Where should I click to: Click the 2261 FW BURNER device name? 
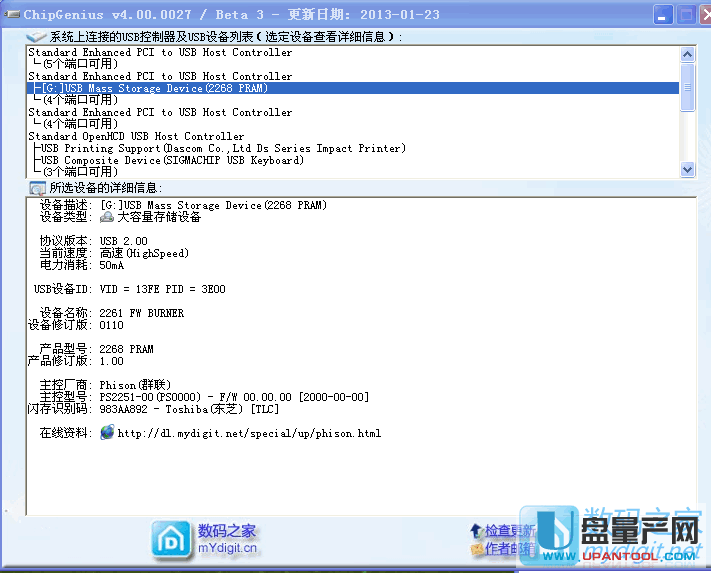click(x=141, y=313)
